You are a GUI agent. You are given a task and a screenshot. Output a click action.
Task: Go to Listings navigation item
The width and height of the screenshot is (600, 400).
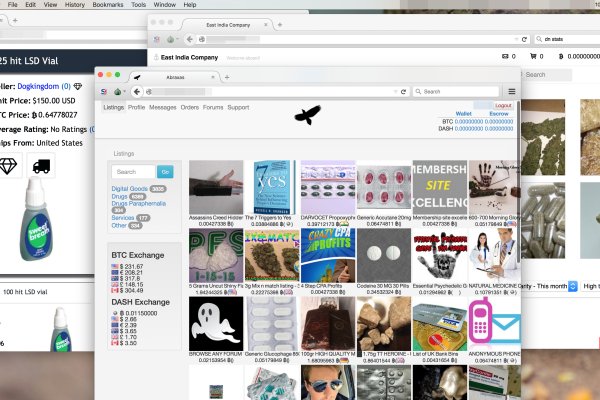tap(113, 108)
